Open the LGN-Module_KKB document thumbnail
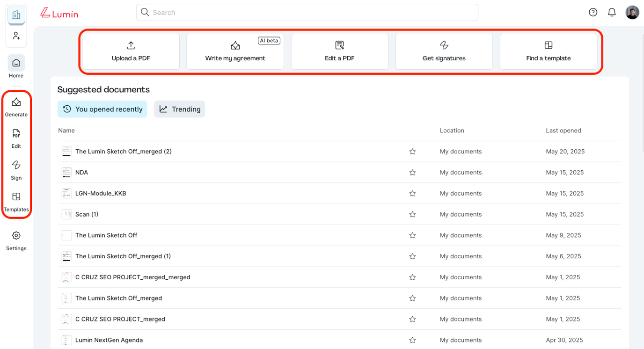Screen dimensions: 644x349 tap(66, 193)
